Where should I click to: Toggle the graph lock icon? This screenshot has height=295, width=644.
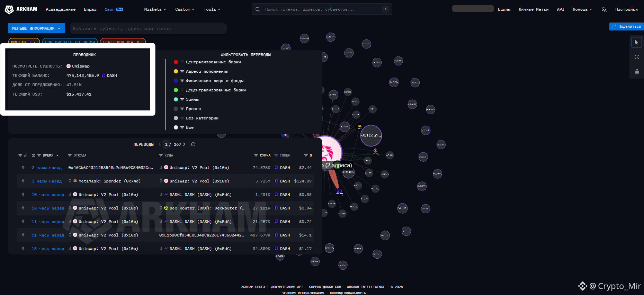tap(637, 71)
